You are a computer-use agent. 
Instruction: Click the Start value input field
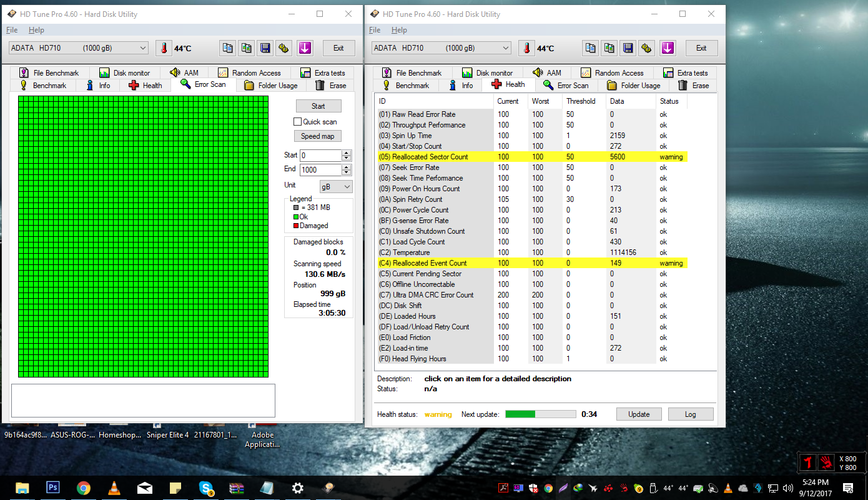coord(320,155)
